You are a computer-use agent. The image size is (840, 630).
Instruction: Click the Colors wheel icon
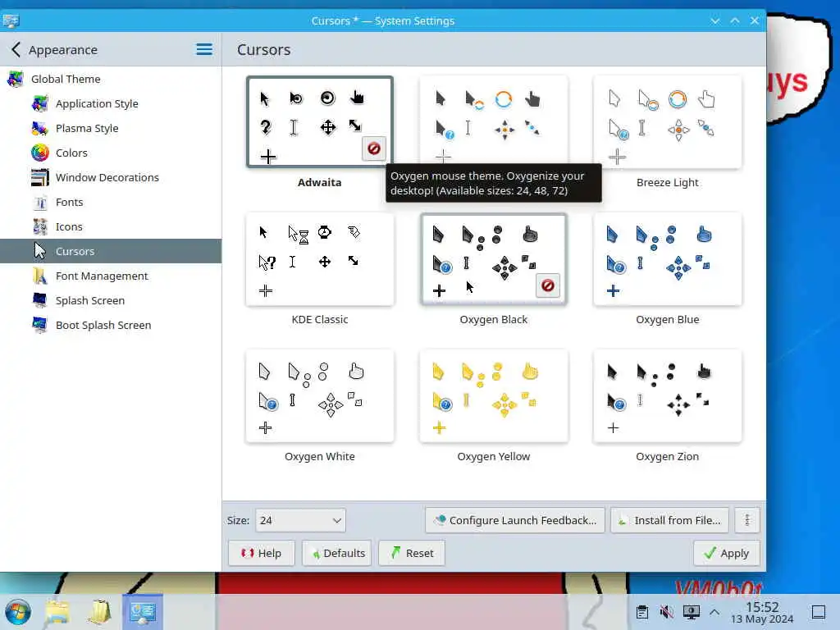pos(39,153)
